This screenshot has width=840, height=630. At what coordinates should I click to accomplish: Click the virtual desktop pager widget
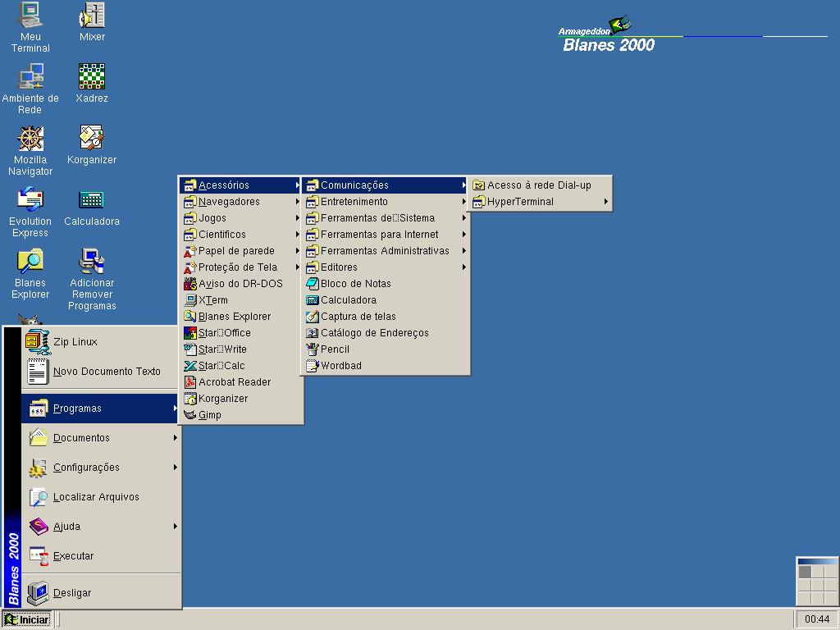click(817, 582)
